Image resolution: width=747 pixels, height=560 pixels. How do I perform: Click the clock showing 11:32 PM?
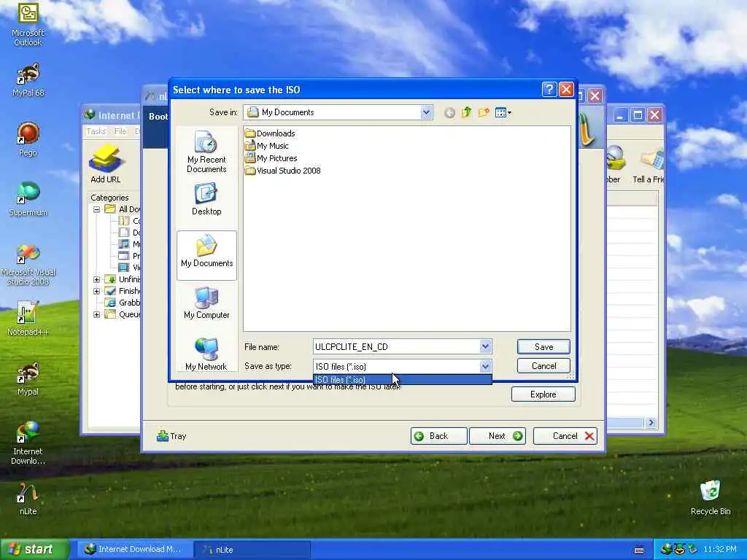720,549
